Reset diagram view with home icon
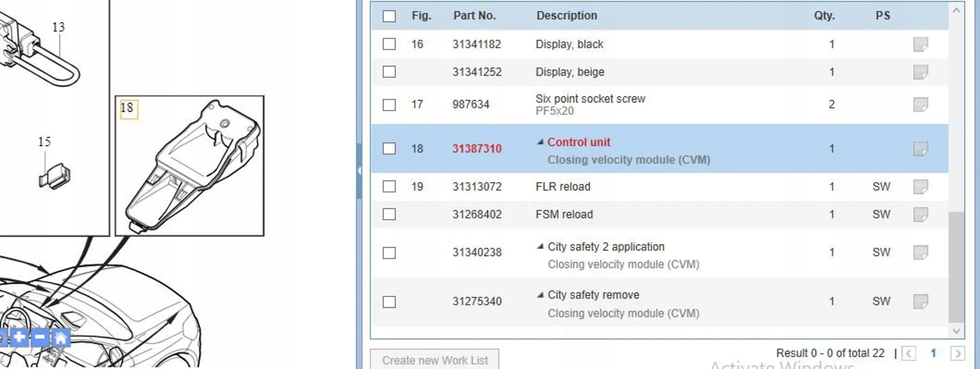This screenshot has width=980, height=369. [x=60, y=337]
